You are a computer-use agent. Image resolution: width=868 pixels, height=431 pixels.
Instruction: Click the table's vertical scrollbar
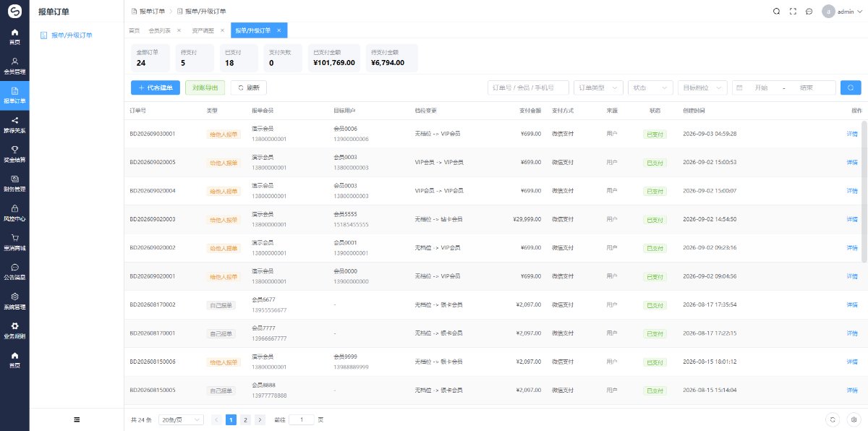pyautogui.click(x=864, y=191)
